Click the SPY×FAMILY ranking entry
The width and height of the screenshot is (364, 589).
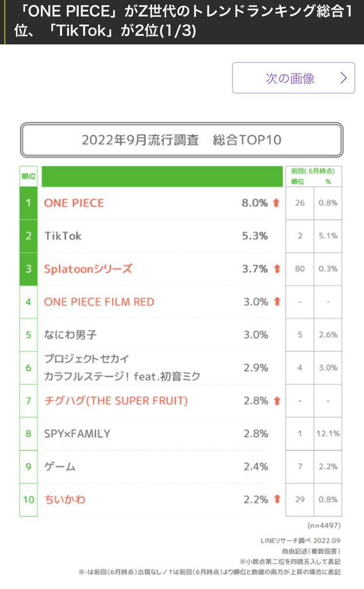tap(77, 434)
